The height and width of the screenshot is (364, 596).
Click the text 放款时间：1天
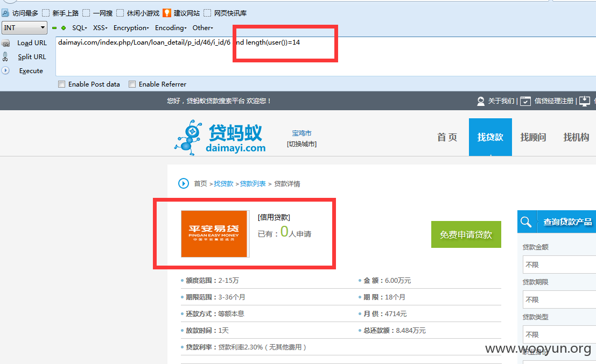point(207,331)
